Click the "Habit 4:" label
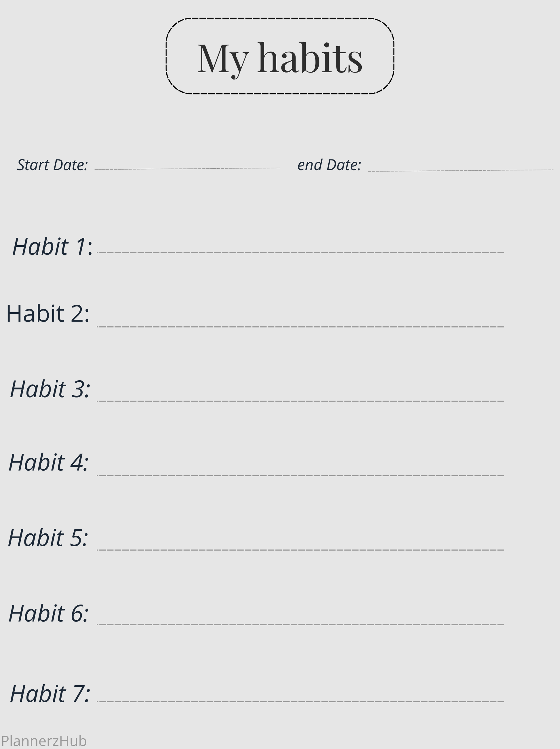The height and width of the screenshot is (749, 560). pyautogui.click(x=49, y=463)
